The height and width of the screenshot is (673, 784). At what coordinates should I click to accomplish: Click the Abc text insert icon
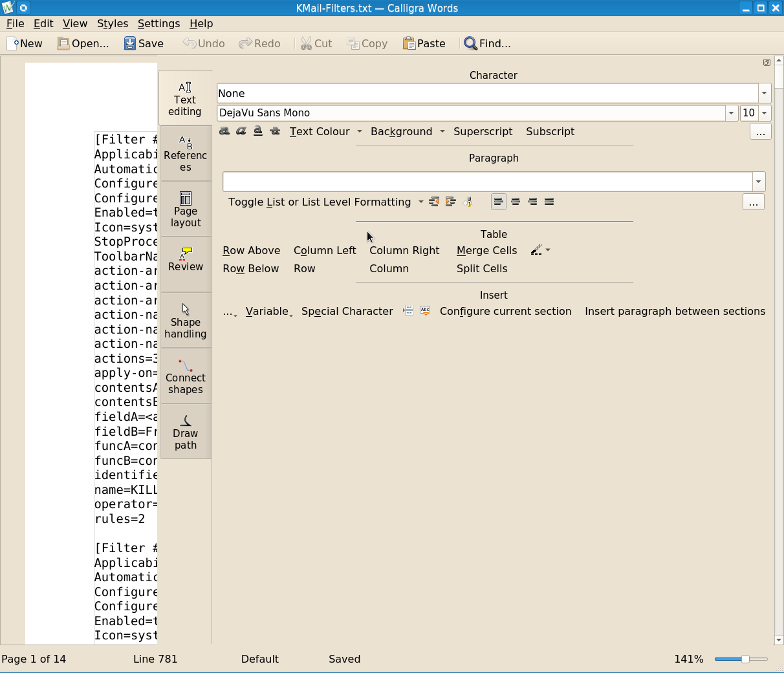tap(425, 311)
